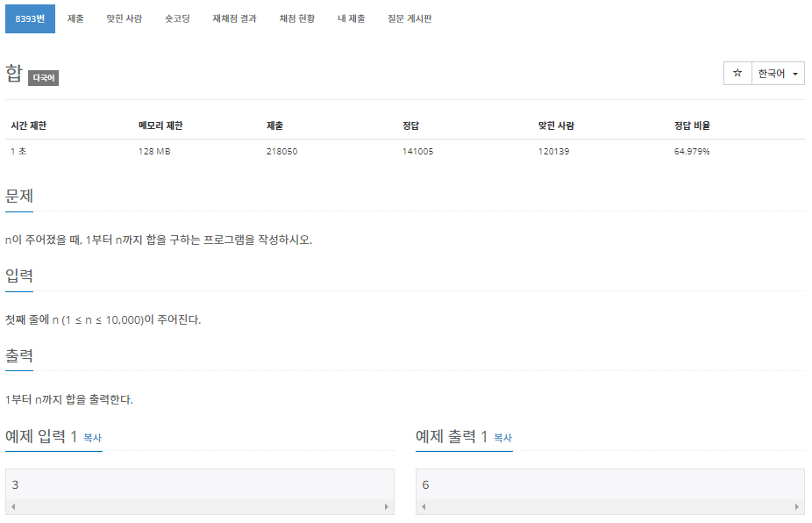Click right scroll arrow in example input box

[x=387, y=506]
